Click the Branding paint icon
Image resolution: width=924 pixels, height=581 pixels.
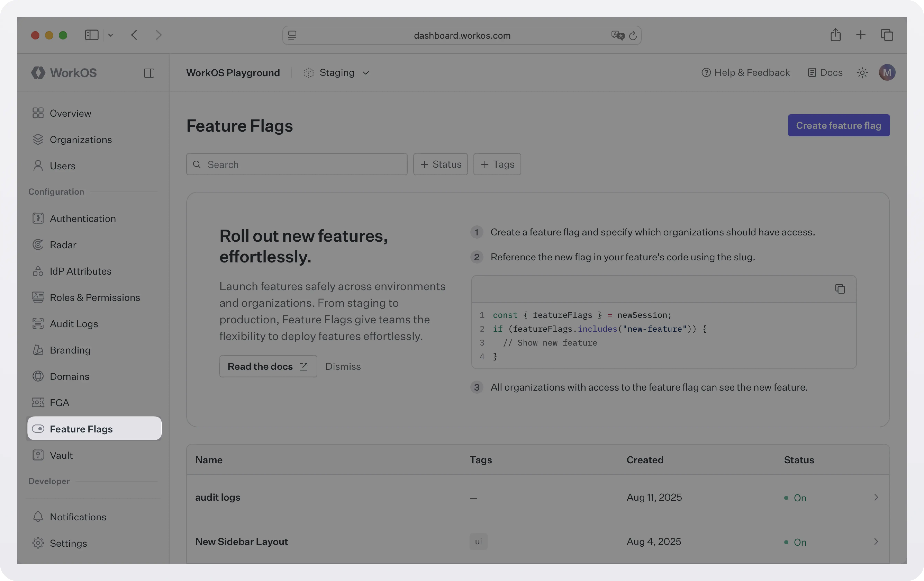(x=38, y=350)
